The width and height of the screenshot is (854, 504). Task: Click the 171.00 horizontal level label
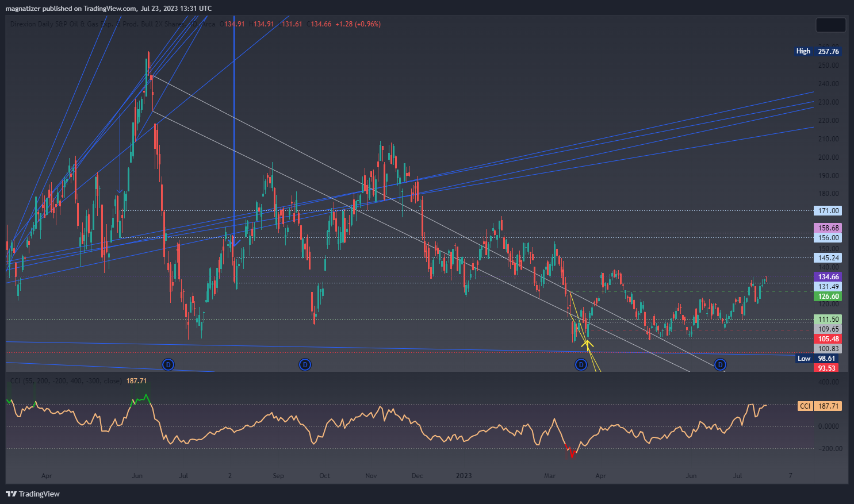pyautogui.click(x=828, y=211)
